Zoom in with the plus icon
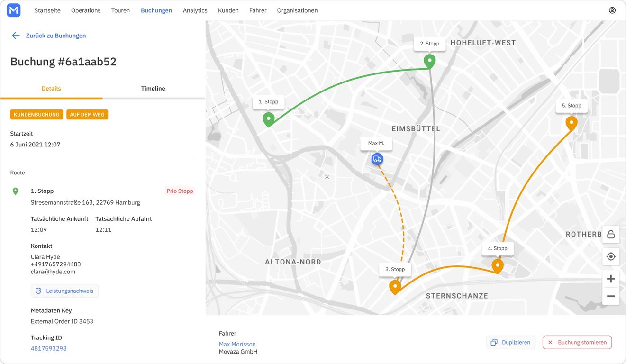The height and width of the screenshot is (364, 626). (611, 279)
